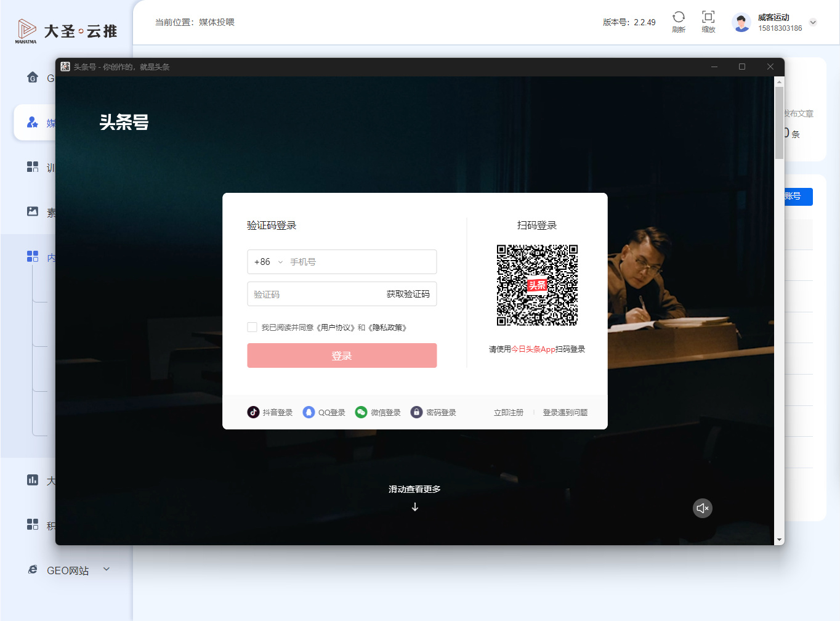This screenshot has width=840, height=621.
Task: Click the scrollbar down arrow in 头条号 window
Action: pos(780,540)
